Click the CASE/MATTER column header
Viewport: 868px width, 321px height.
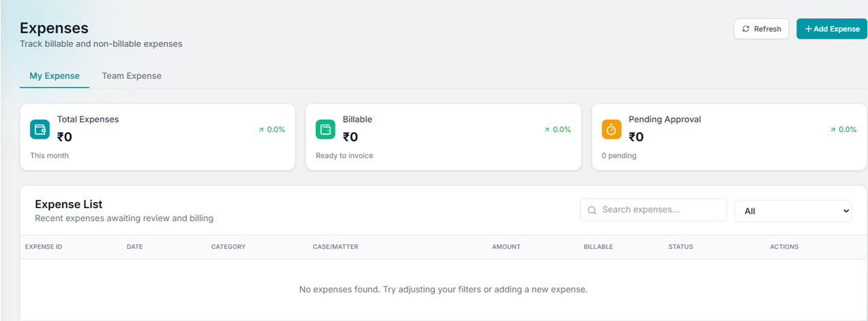(x=335, y=247)
